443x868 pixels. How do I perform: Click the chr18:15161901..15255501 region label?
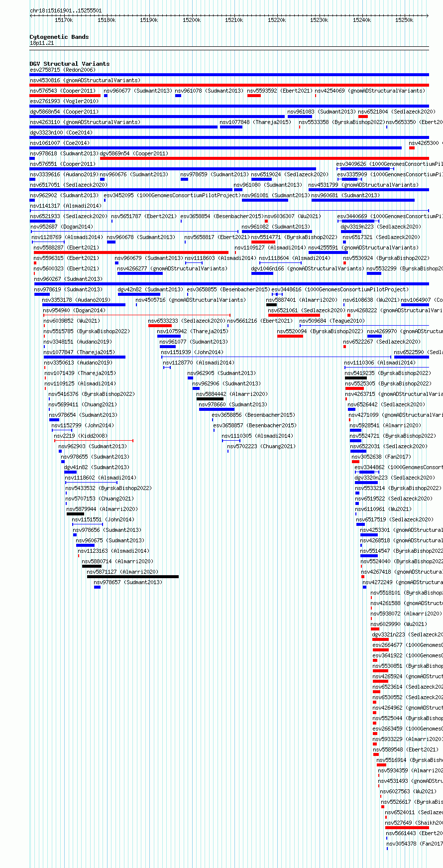66,10
